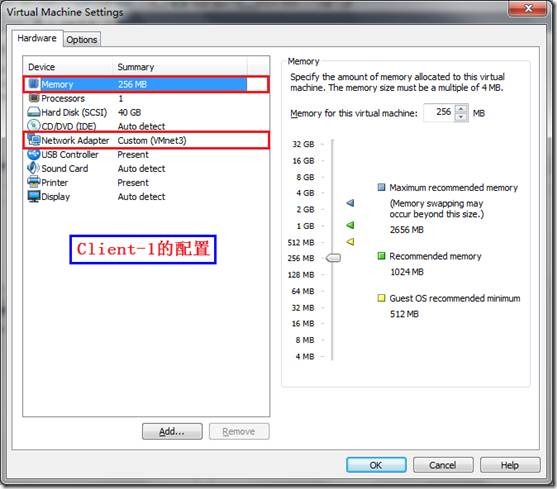557x489 pixels.
Task: Click the Display monitor icon
Action: tap(34, 196)
